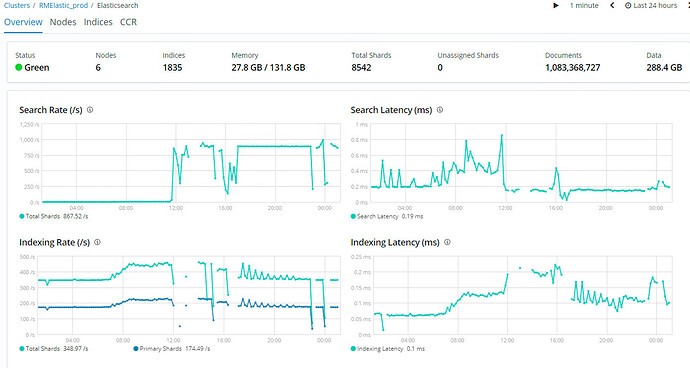Switch to the Overview tab
690x368 pixels.
tap(23, 22)
